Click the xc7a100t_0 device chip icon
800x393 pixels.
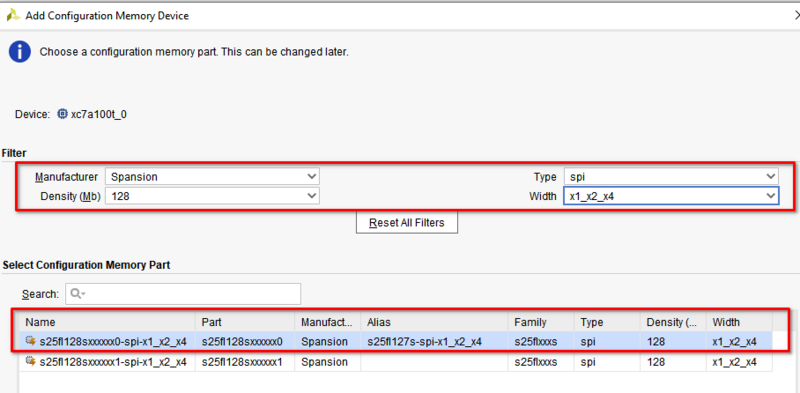pos(62,114)
